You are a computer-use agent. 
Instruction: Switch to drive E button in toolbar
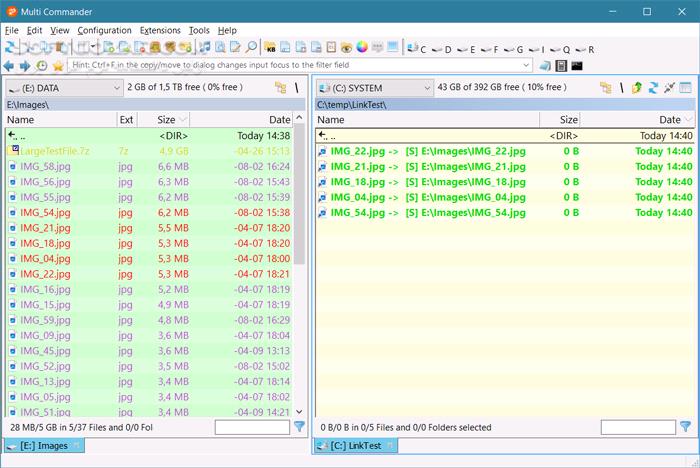[467, 49]
